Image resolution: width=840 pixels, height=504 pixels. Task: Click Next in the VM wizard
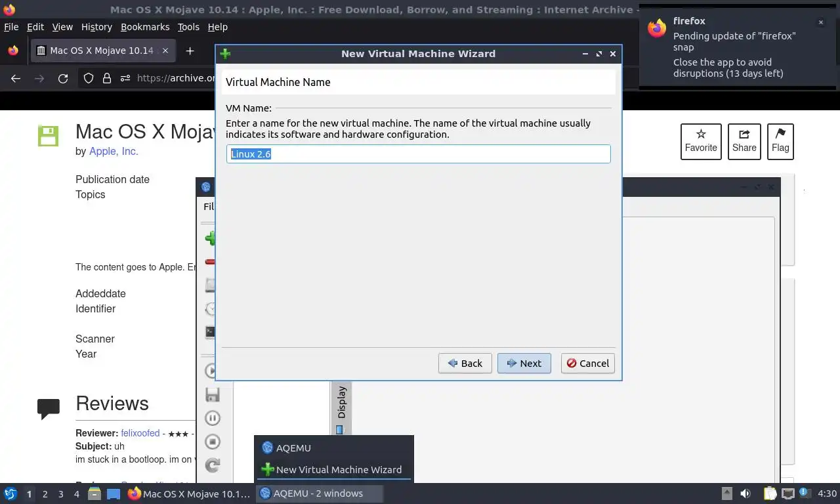(524, 363)
